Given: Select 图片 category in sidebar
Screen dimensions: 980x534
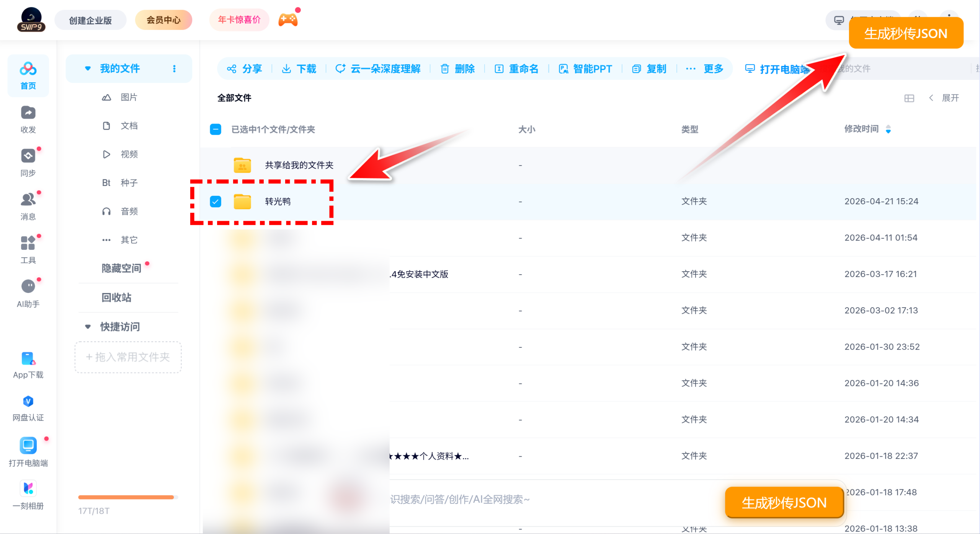Looking at the screenshot, I should pyautogui.click(x=129, y=97).
